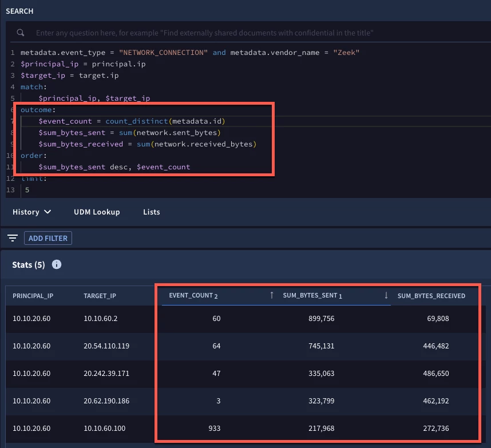The height and width of the screenshot is (448, 491).
Task: Click principal IP in the 10.10.60.2 row
Action: click(31, 318)
